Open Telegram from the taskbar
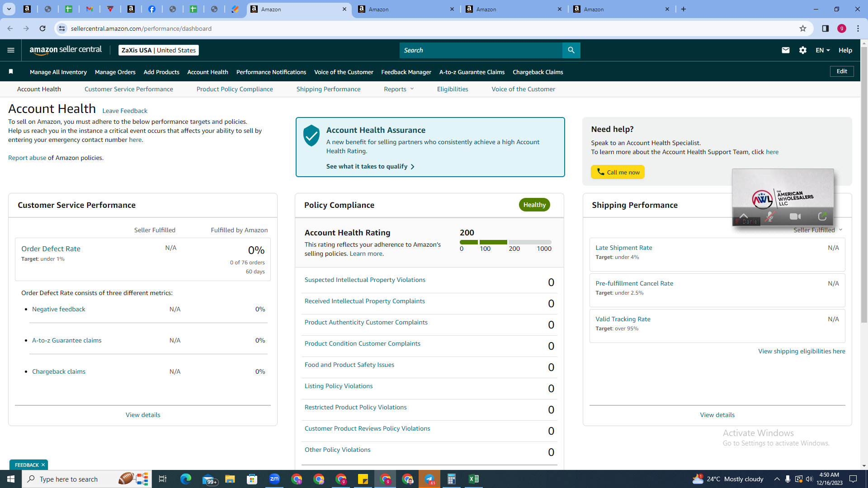This screenshot has width=868, height=488. coord(429,479)
